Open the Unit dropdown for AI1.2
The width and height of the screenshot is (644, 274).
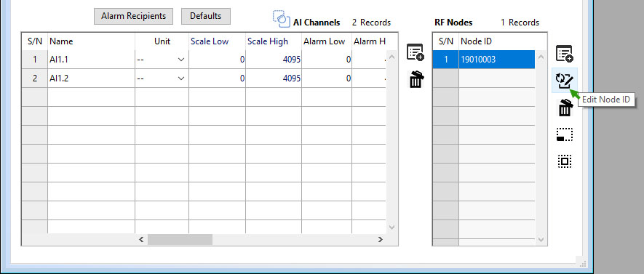pyautogui.click(x=181, y=78)
